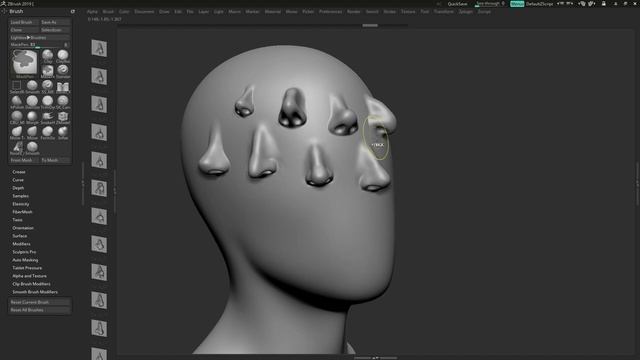Select the Standard brush
Image resolution: width=640 pixels, height=360 pixels.
[63, 71]
